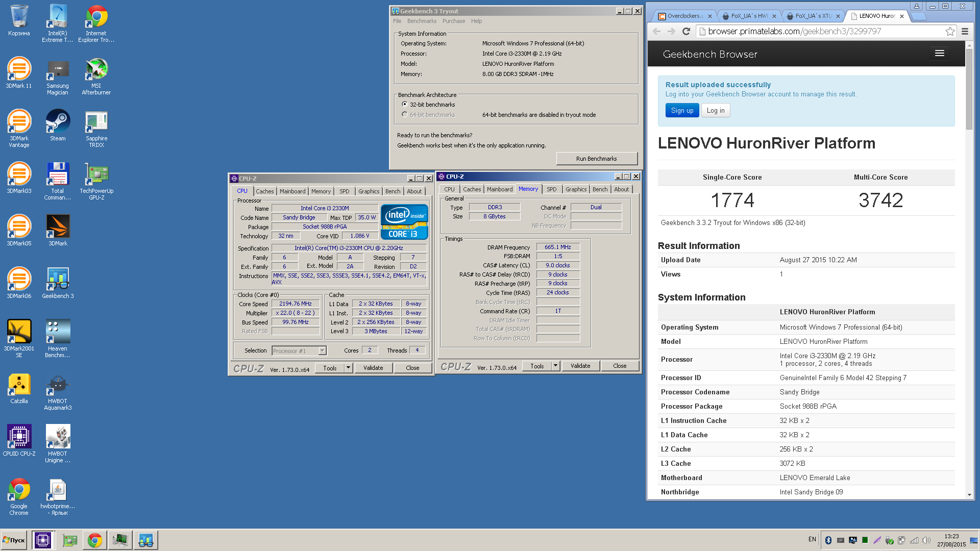
Task: Open the Recycle Bin desktop icon
Action: click(19, 20)
